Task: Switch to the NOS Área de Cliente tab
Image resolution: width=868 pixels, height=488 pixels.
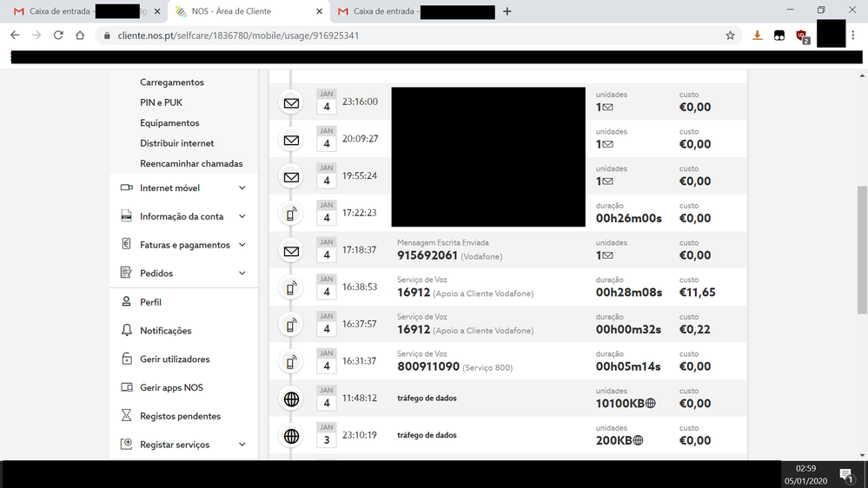Action: [243, 11]
